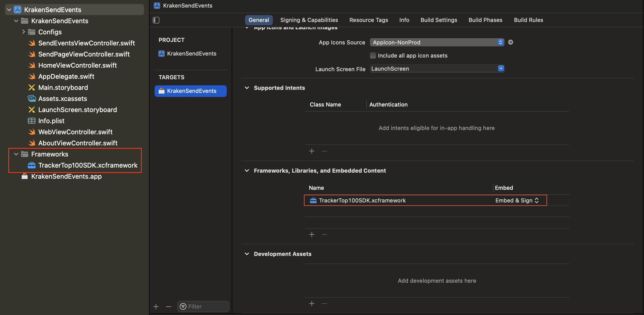Image resolution: width=644 pixels, height=315 pixels.
Task: Collapse the Frameworks group in navigator
Action: point(16,154)
